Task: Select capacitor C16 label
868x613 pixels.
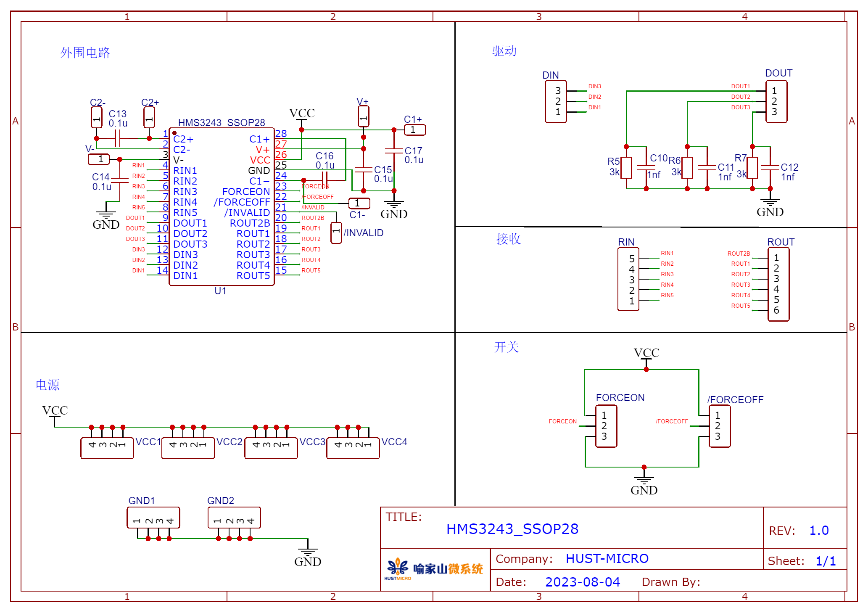Action: click(325, 156)
